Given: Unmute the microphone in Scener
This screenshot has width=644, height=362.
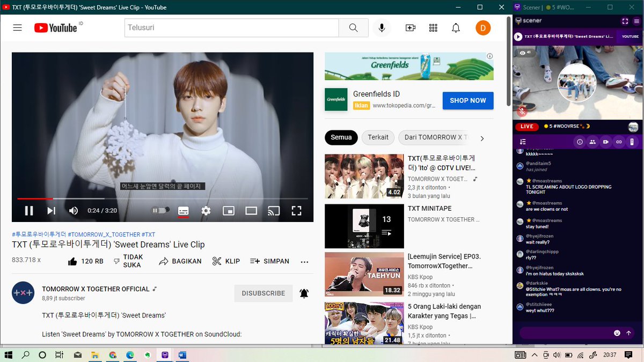Looking at the screenshot, I should [x=522, y=112].
